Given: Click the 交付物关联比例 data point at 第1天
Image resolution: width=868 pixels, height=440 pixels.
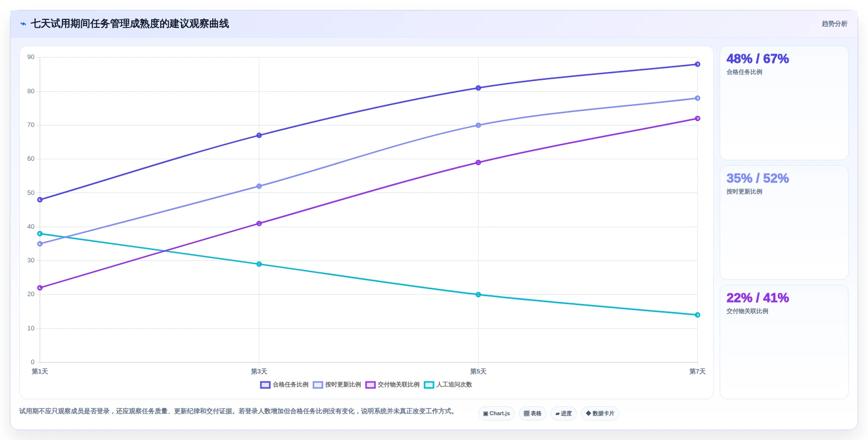Looking at the screenshot, I should coord(40,288).
